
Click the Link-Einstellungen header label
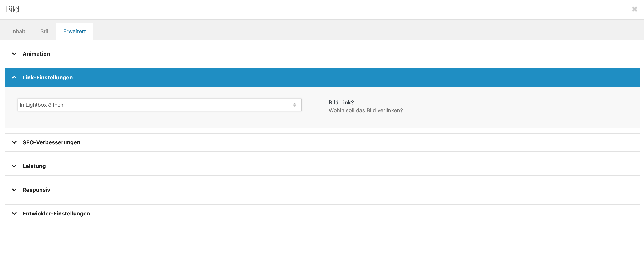tap(48, 77)
